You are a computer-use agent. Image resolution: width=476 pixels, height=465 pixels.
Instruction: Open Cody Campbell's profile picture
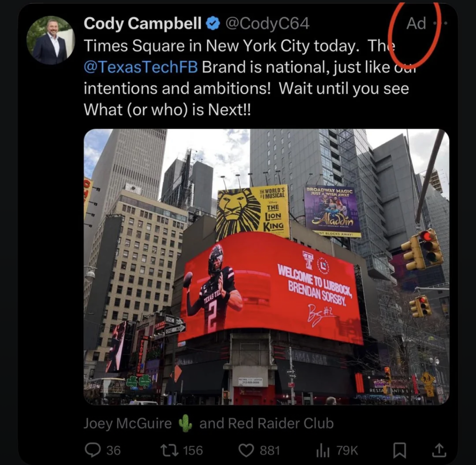51,40
